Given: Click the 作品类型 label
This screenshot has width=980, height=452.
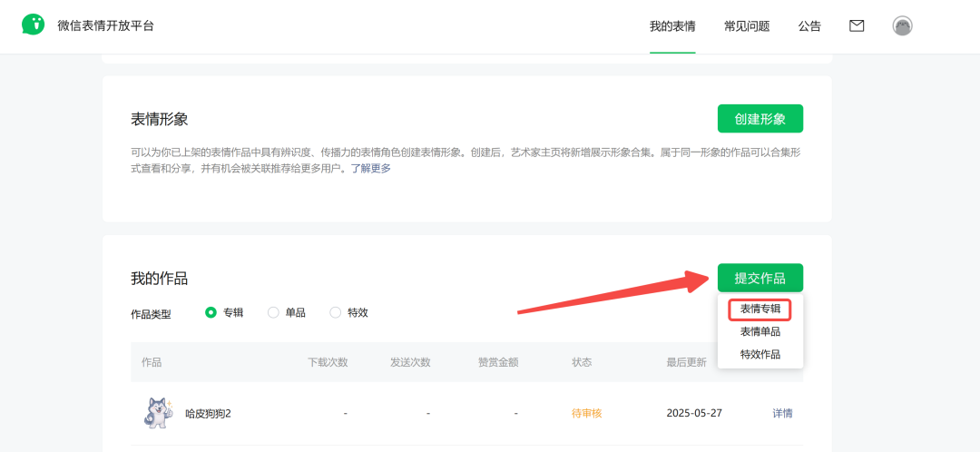Looking at the screenshot, I should [151, 314].
